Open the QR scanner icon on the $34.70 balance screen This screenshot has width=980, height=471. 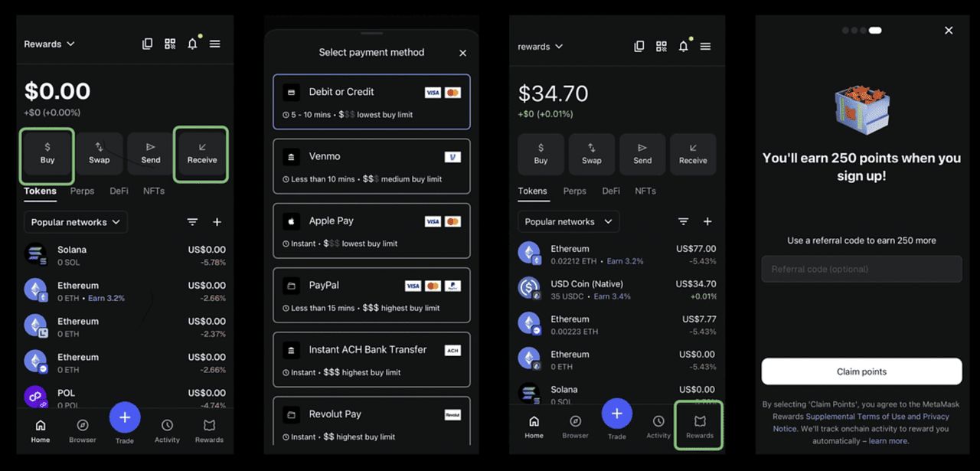click(661, 46)
